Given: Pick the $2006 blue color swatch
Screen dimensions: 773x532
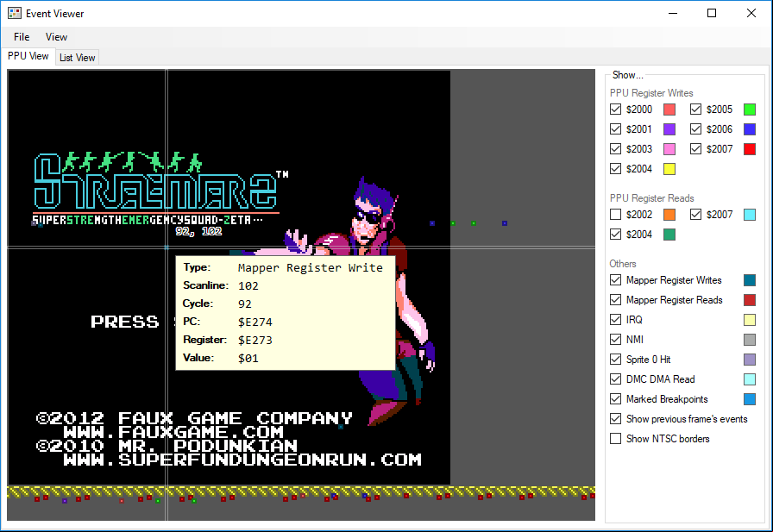Looking at the screenshot, I should coord(750,129).
